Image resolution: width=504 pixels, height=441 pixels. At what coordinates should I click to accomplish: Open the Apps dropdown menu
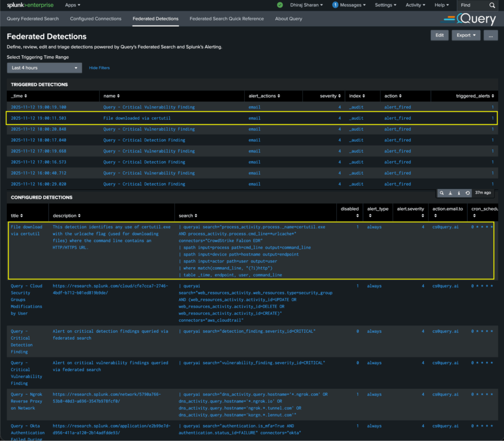[x=72, y=5]
